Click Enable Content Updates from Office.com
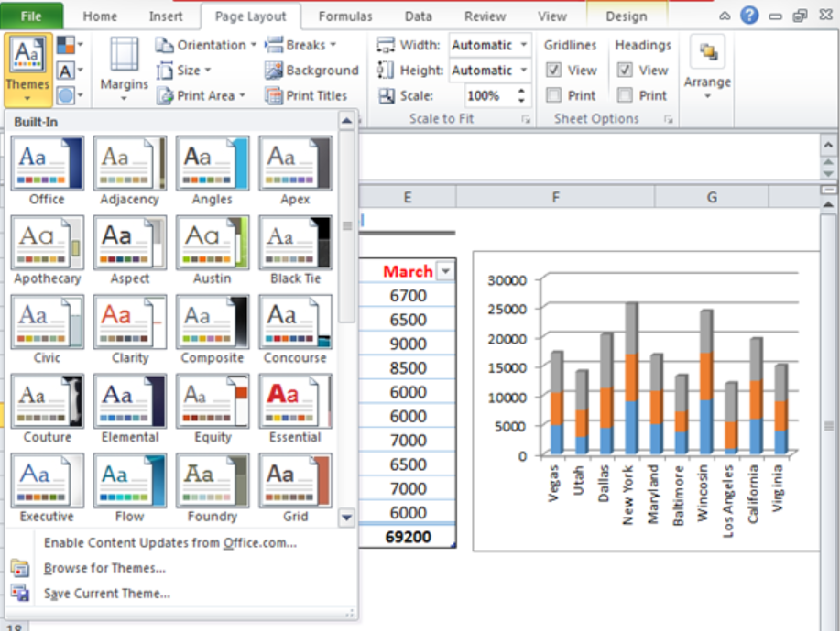 [170, 543]
